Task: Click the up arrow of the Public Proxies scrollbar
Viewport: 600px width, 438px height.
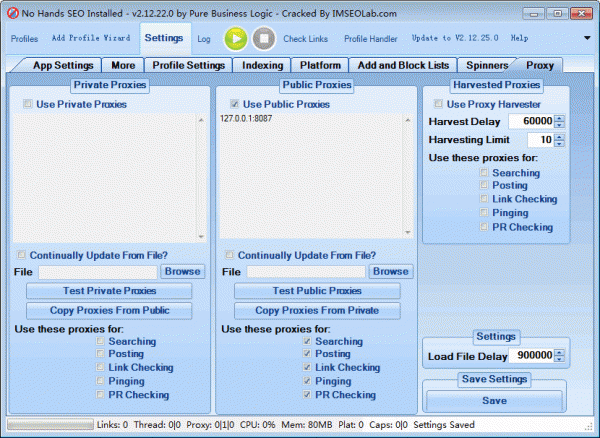Action: (408, 120)
